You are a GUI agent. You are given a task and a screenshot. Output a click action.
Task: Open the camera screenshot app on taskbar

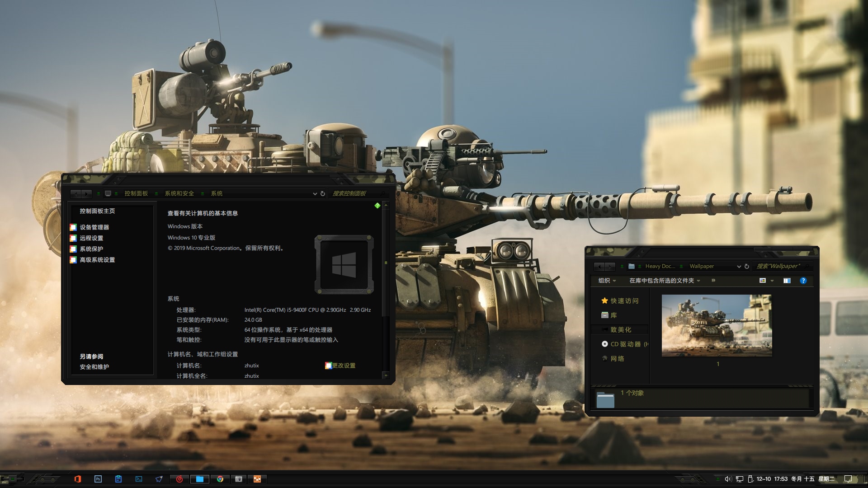[x=239, y=479]
